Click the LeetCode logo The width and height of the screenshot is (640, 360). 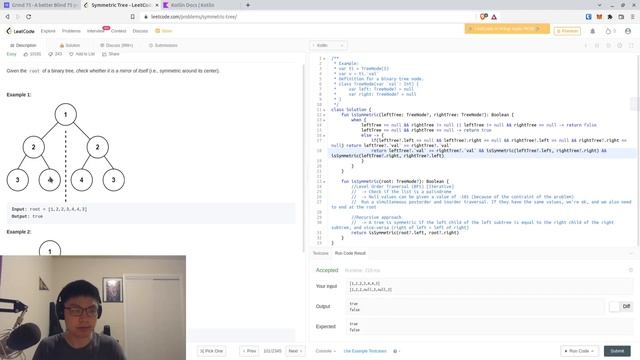20,31
